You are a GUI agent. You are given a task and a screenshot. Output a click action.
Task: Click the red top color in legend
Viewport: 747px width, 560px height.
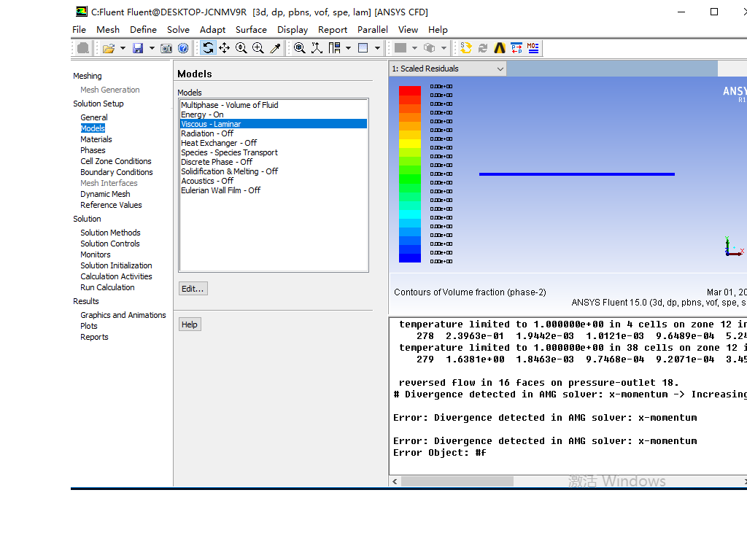pyautogui.click(x=409, y=90)
